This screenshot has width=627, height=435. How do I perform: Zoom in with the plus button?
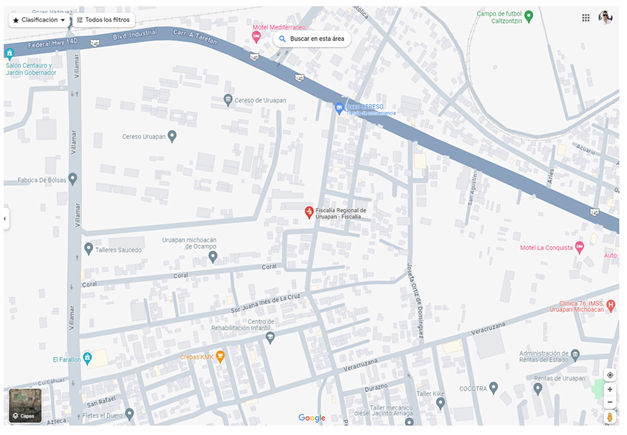[x=609, y=389]
